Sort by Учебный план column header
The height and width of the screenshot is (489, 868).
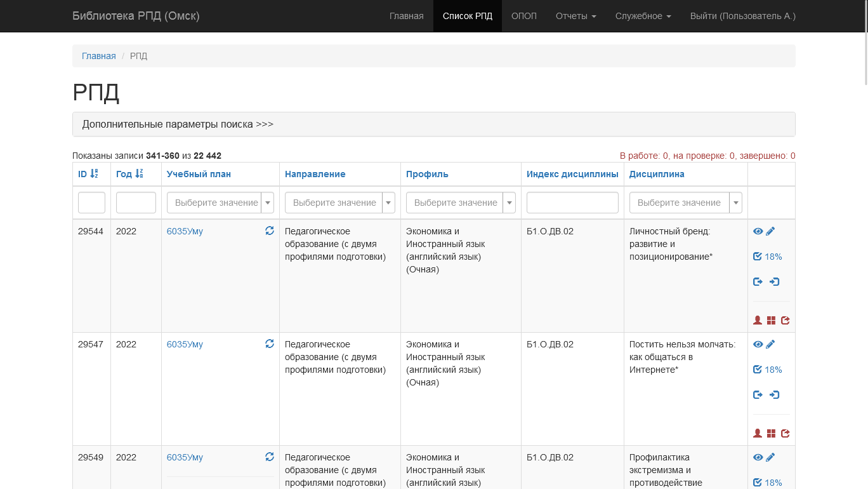pyautogui.click(x=199, y=174)
